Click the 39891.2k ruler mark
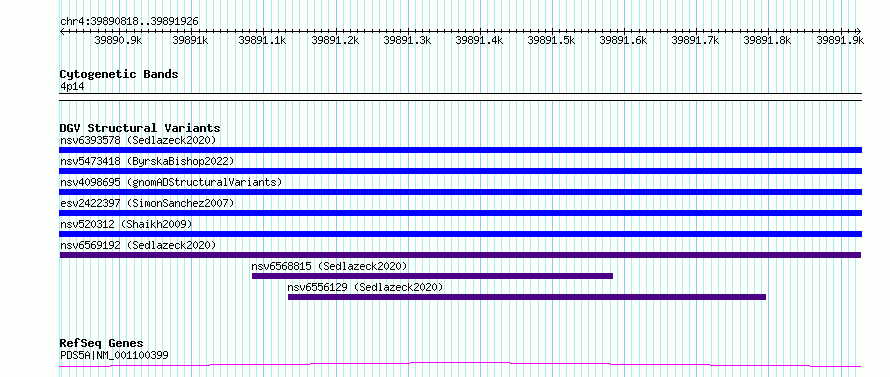This screenshot has width=890, height=377. (335, 40)
